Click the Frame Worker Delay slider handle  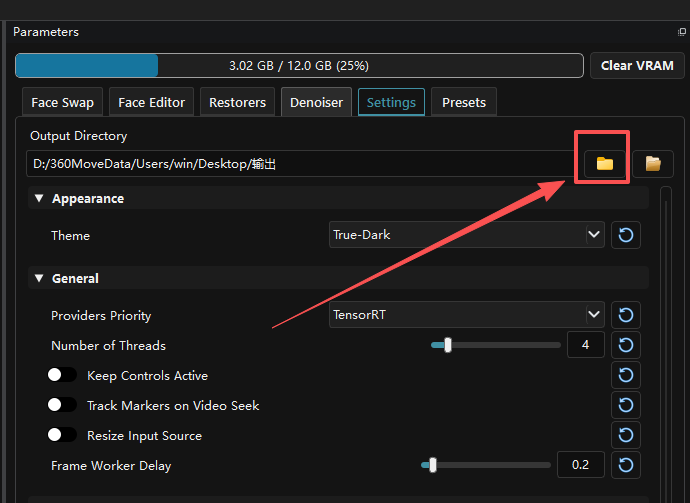[433, 465]
